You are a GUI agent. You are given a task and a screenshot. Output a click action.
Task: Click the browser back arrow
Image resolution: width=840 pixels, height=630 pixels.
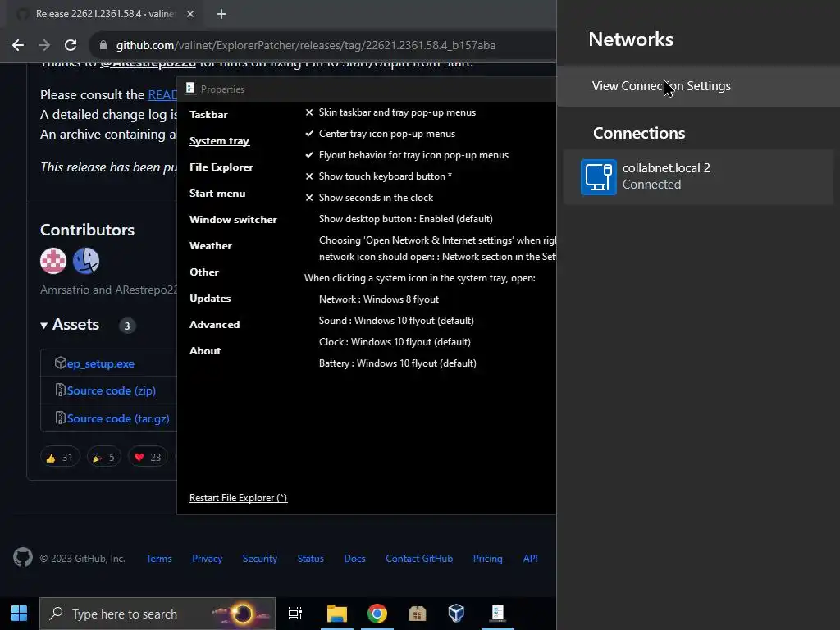[x=18, y=45]
